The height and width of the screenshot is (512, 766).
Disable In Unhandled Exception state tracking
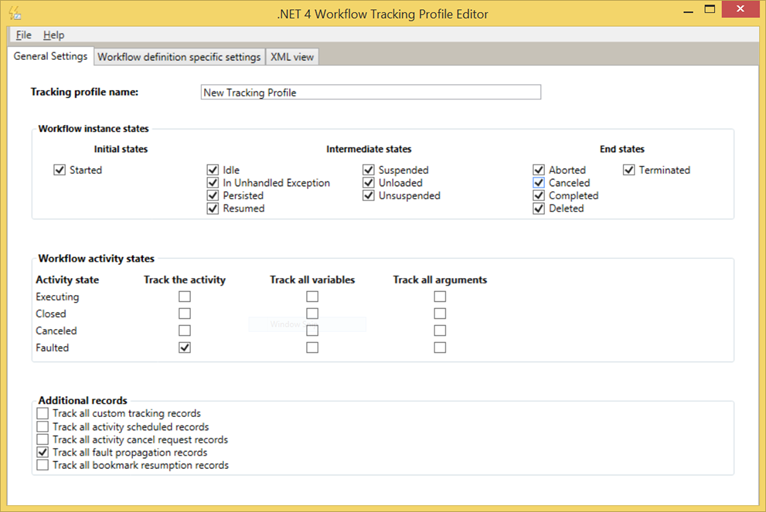tap(213, 183)
